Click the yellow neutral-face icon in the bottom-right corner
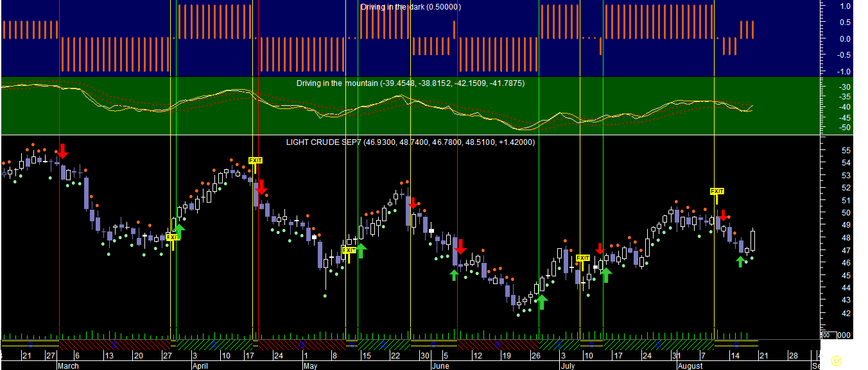Screen dimensions: 868x370 [x=837, y=361]
